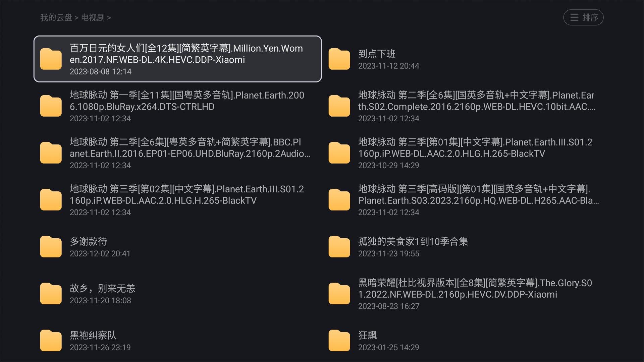
Task: Select the 我的云盘 breadcrumb item
Action: coord(56,18)
